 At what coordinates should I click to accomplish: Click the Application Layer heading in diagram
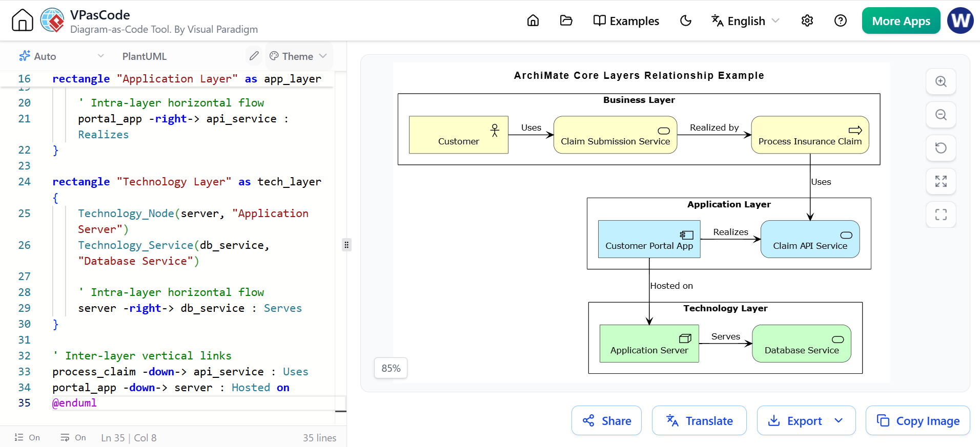(729, 204)
